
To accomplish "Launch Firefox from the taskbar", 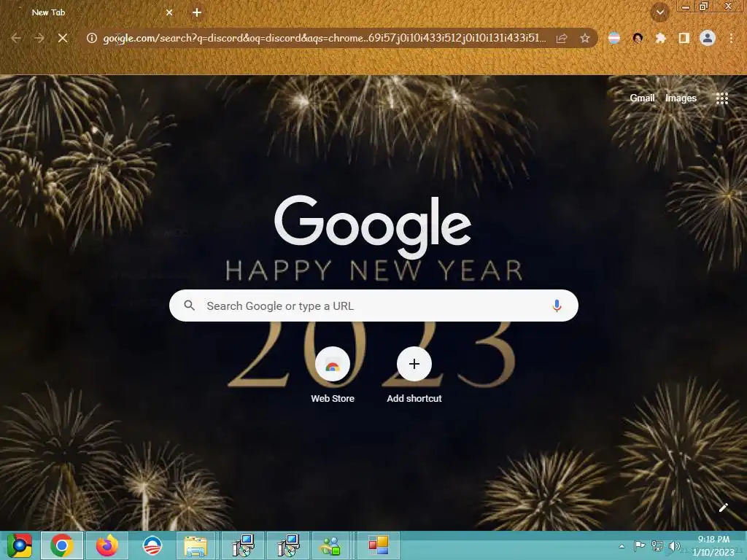I will pos(107,545).
